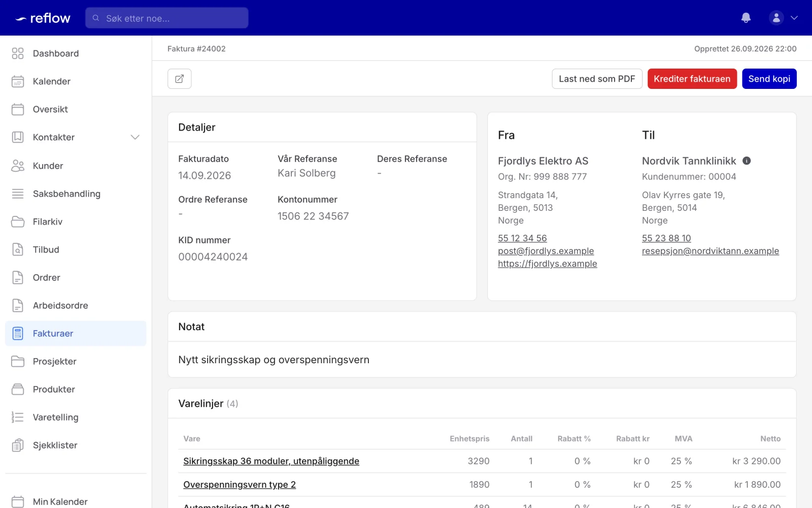The width and height of the screenshot is (812, 508).
Task: Open Oversikt in the sidebar
Action: click(76, 109)
